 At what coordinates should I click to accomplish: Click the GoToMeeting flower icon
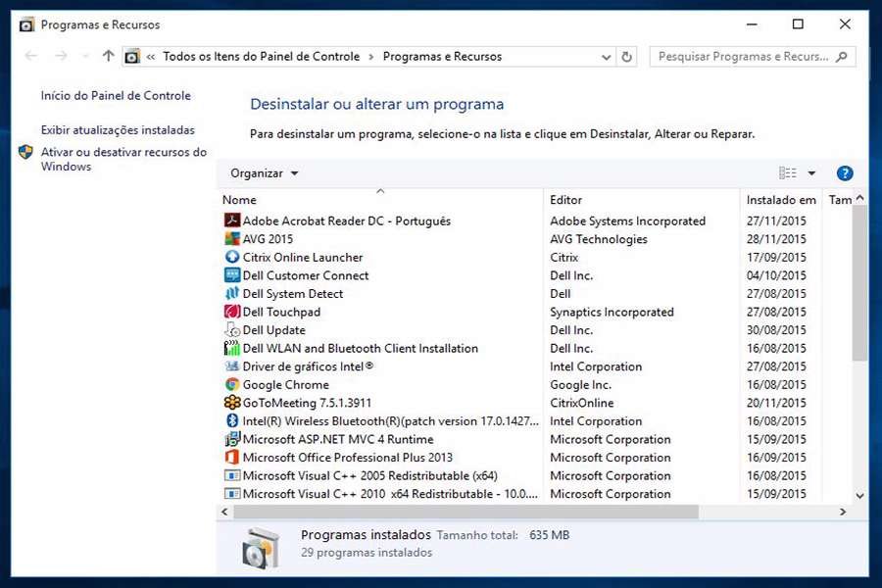point(232,403)
